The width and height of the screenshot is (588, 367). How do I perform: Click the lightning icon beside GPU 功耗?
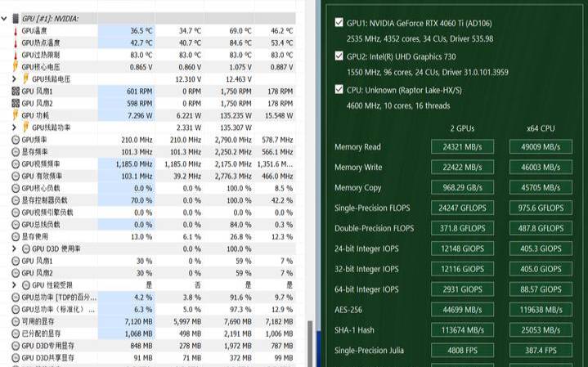[16, 115]
